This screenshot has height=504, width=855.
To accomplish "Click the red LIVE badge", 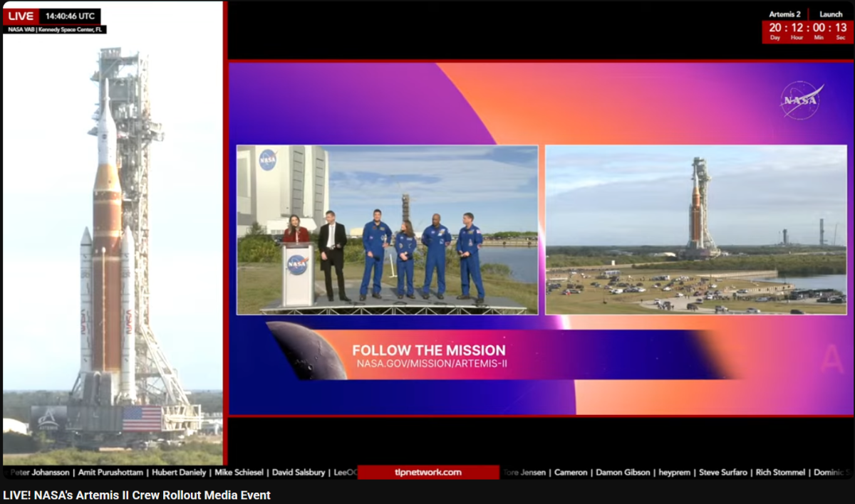I will click(21, 16).
